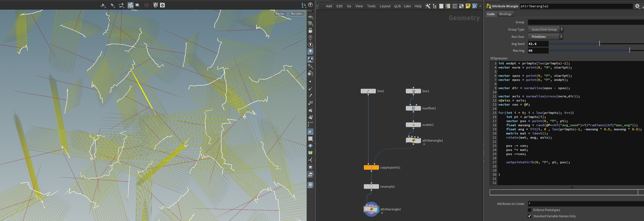The width and height of the screenshot is (644, 221).
Task: Click the yellow sticky note icon
Action: point(468,6)
